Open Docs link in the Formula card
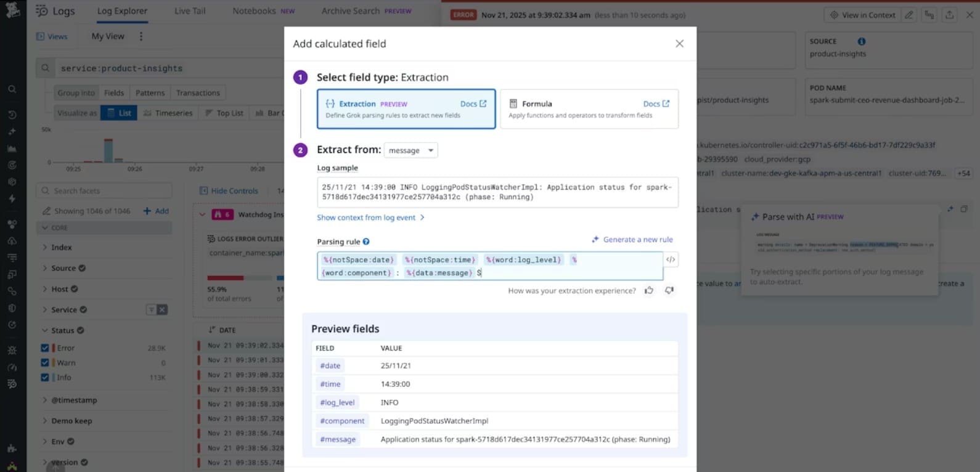The height and width of the screenshot is (472, 980). click(x=656, y=104)
